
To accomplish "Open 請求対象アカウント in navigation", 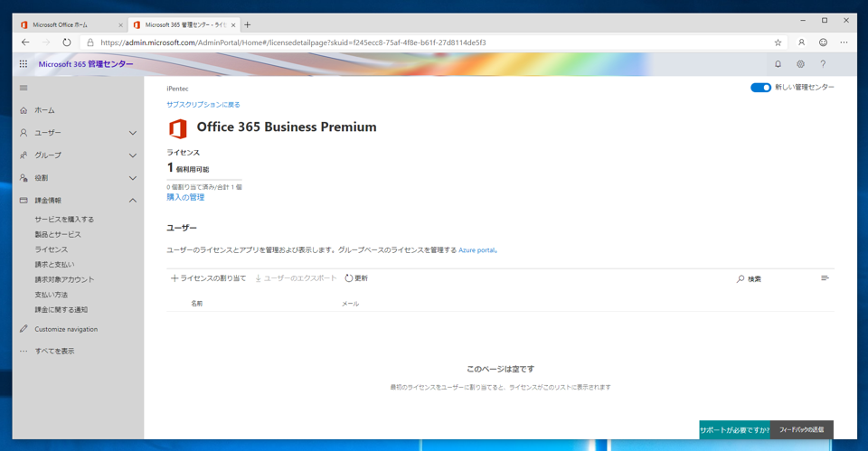I will [64, 279].
